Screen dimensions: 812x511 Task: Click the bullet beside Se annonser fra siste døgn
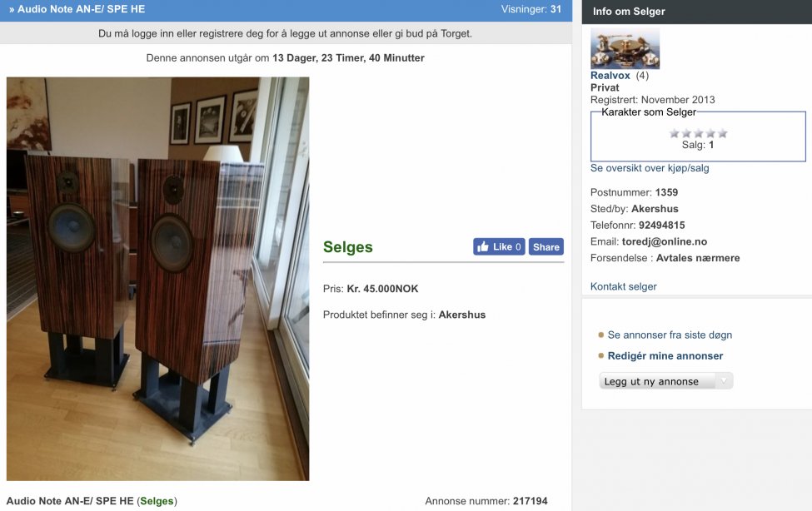pyautogui.click(x=600, y=335)
